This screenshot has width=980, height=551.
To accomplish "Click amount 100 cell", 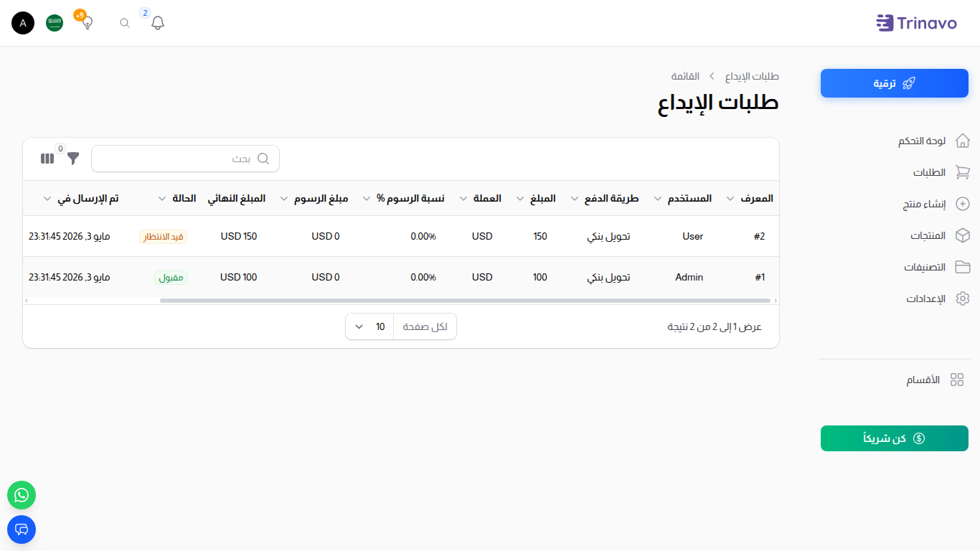I will click(x=540, y=277).
